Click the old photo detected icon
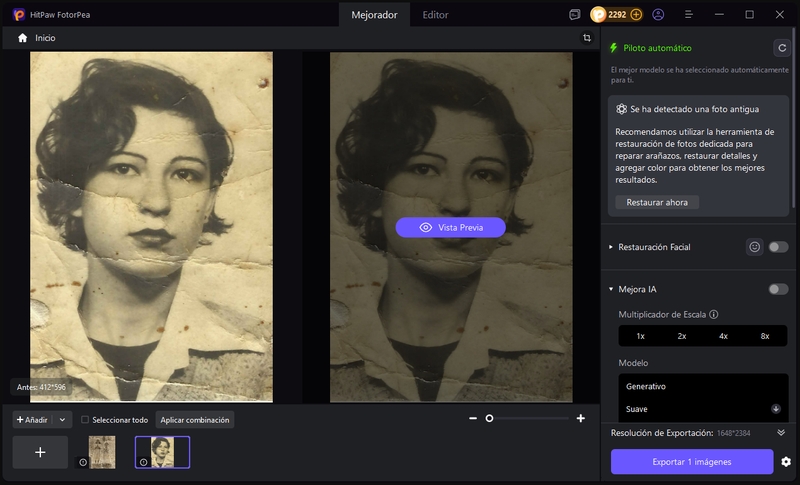Viewport: 800px width, 485px height. click(x=621, y=109)
